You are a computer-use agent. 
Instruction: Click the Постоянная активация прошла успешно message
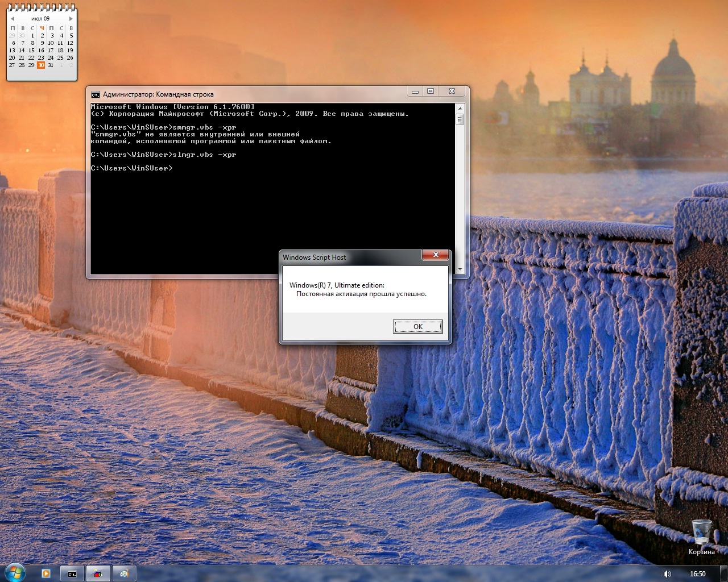[x=361, y=294]
